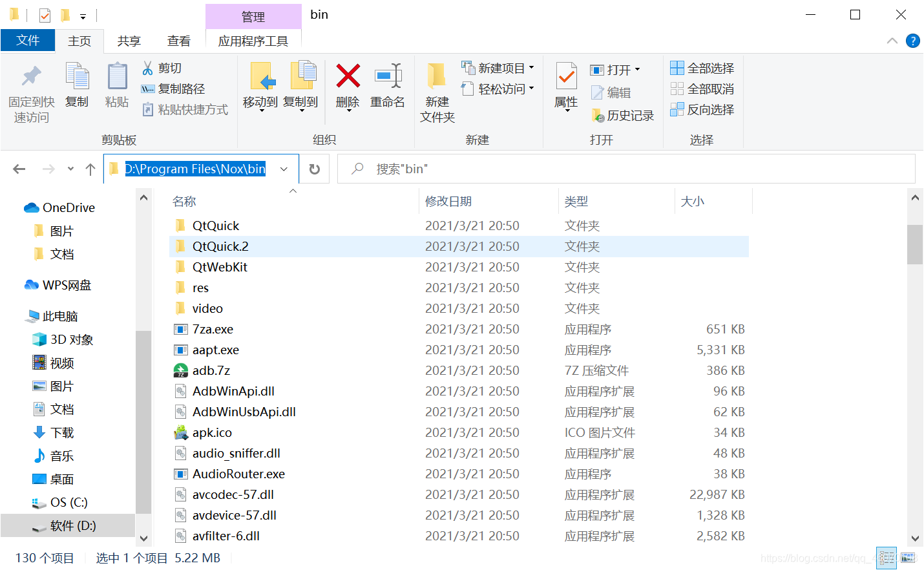
Task: Switch to large icons view in status bar
Action: click(x=908, y=558)
